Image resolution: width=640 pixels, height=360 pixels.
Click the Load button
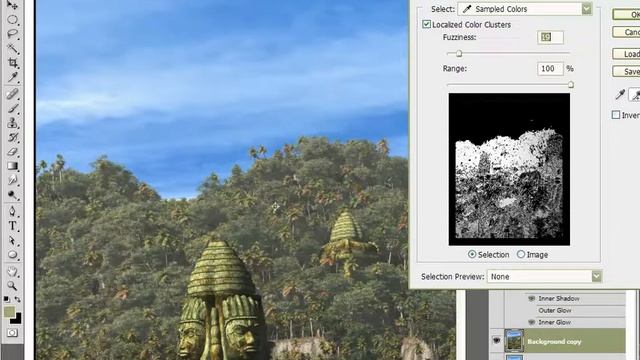pos(627,54)
